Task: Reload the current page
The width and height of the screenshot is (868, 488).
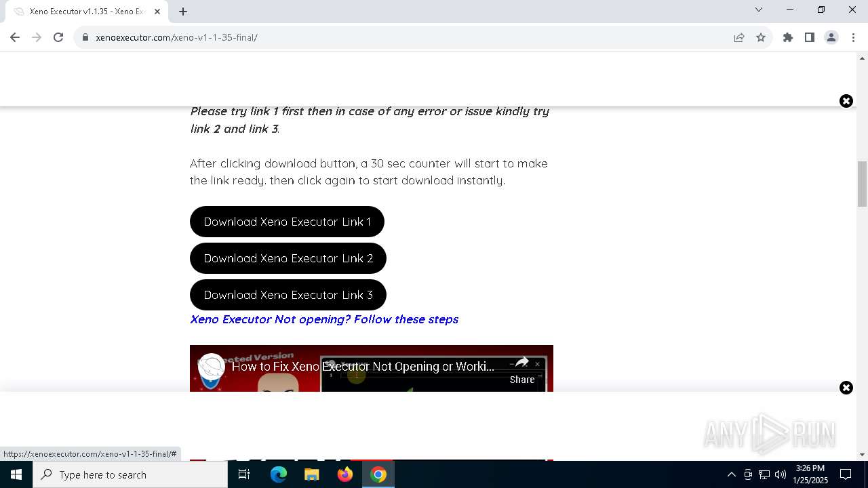Action: coord(58,37)
